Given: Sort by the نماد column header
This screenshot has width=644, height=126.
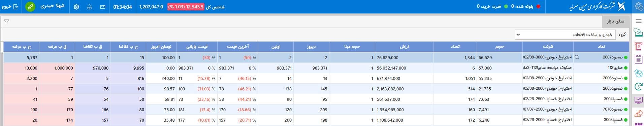Looking at the screenshot, I should (601, 47).
